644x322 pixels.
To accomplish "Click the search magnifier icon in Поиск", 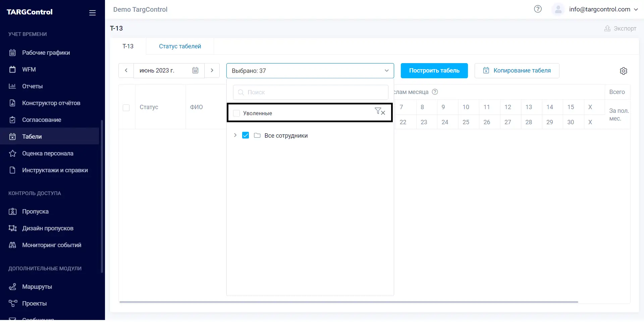I will point(240,92).
